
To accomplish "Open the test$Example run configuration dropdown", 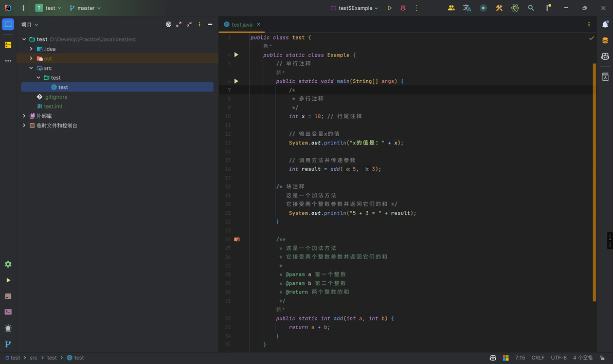I will tap(355, 8).
